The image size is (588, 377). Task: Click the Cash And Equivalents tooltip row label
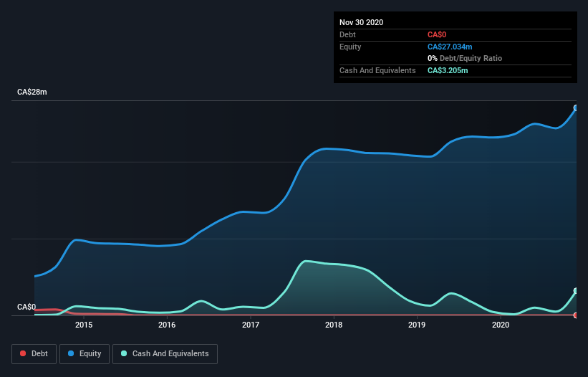pos(377,70)
